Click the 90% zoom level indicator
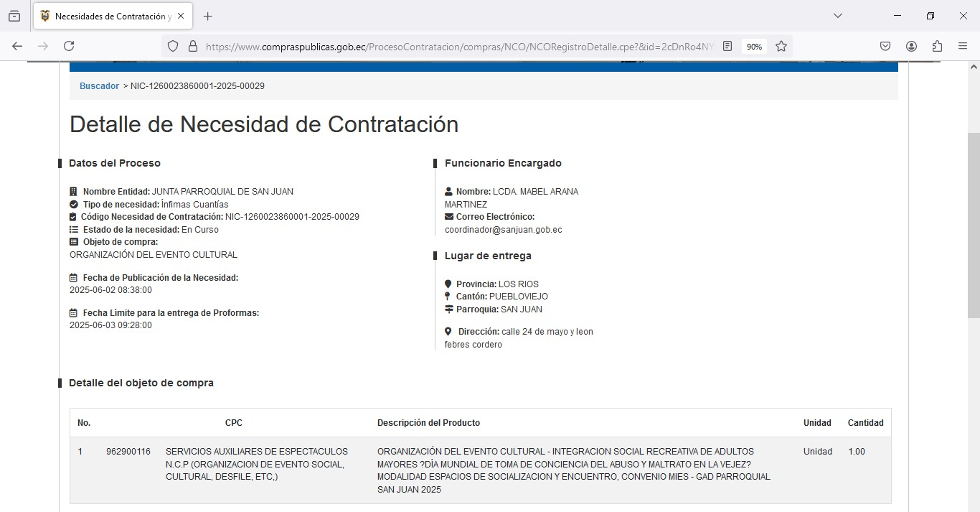Screen dimensions: 980x512 click(754, 47)
